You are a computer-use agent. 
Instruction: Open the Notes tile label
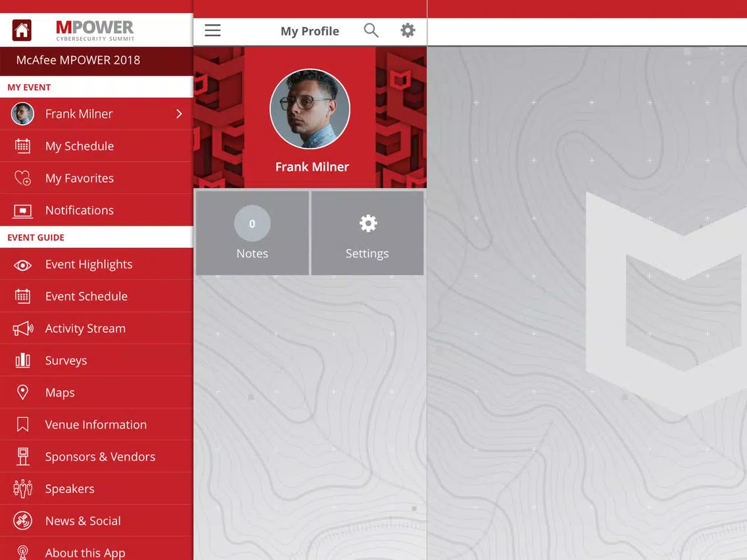(252, 253)
